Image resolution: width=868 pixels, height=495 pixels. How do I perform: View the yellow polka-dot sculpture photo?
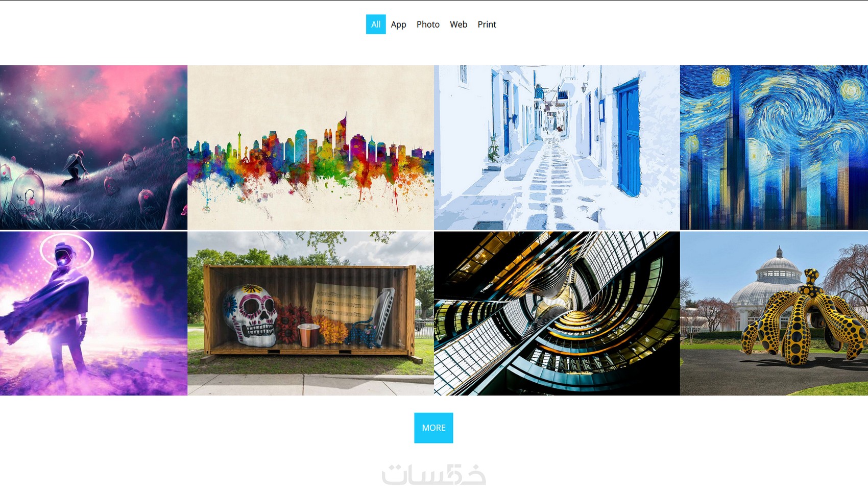[x=774, y=313]
